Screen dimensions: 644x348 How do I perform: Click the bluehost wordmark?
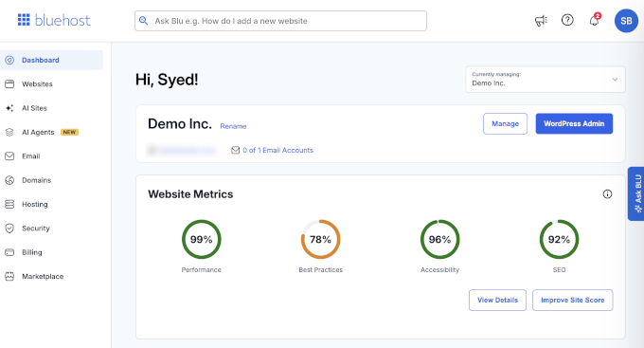(x=63, y=20)
